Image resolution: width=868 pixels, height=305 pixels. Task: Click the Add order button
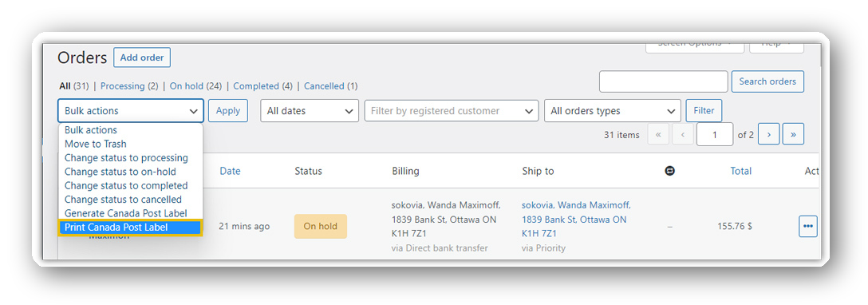tap(142, 57)
